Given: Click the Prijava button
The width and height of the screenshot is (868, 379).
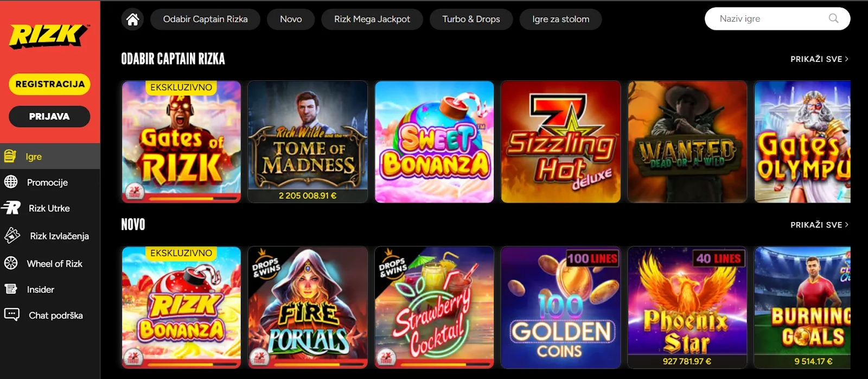Looking at the screenshot, I should click(x=49, y=116).
